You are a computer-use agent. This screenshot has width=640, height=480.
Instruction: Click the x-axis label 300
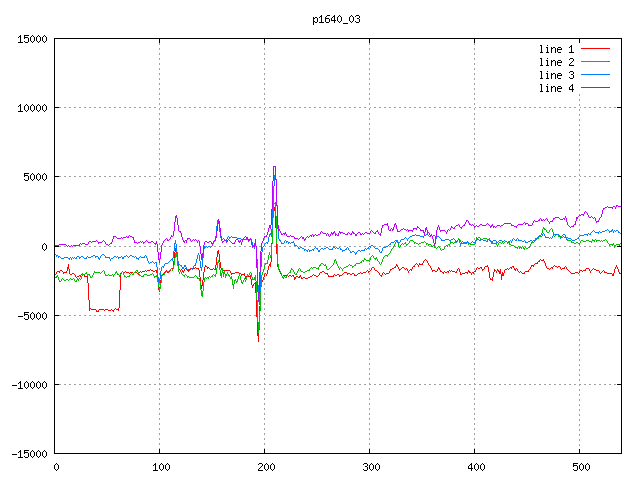click(x=371, y=467)
